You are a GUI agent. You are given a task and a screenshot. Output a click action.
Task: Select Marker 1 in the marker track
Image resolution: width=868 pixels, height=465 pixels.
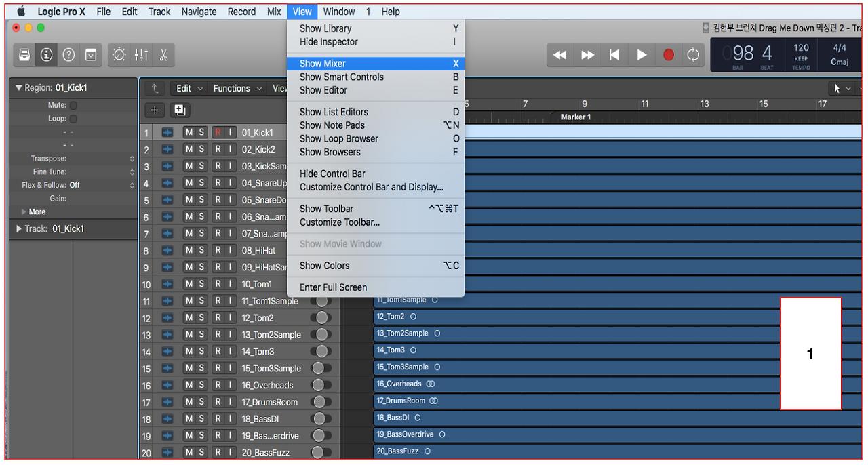click(575, 117)
